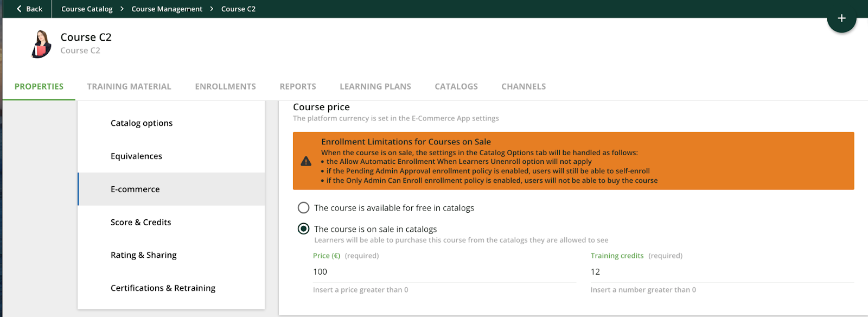
Task: Select the course on sale in catalogs option
Action: tap(304, 229)
